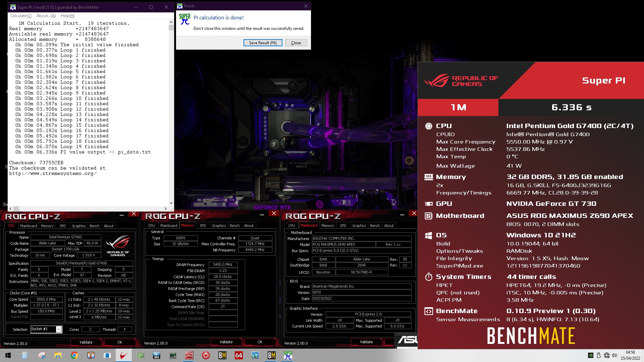Click the clock showing 04:56 25/04/2022
Viewport: 644px width, 362px height.
tap(630, 355)
